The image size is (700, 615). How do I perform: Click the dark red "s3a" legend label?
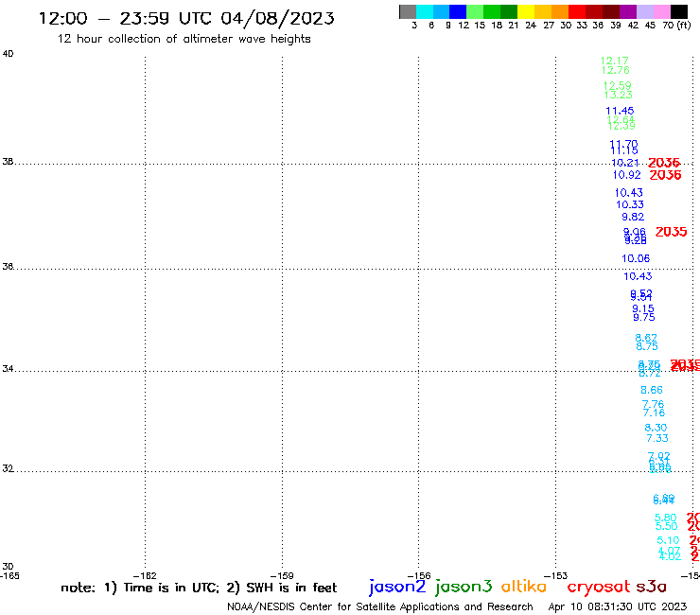click(x=651, y=587)
